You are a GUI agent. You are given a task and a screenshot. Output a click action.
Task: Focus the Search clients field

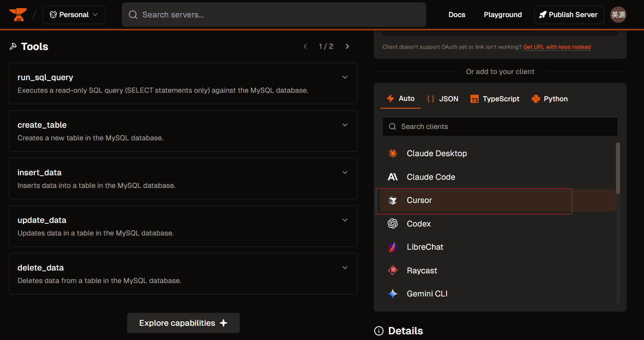click(500, 126)
